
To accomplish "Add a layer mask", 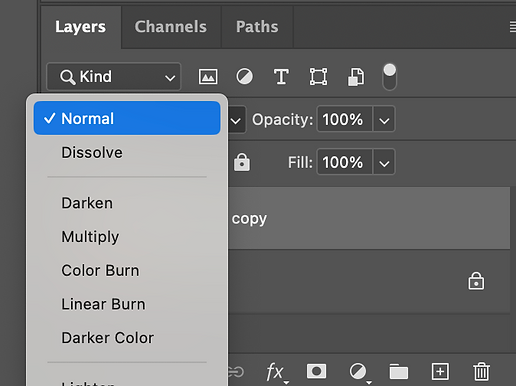I will (316, 371).
